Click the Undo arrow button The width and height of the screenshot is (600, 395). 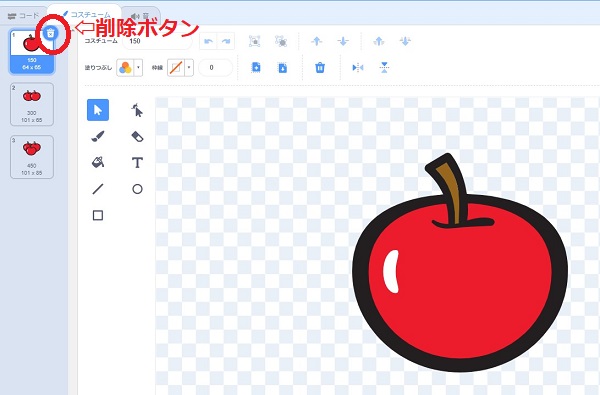click(208, 41)
